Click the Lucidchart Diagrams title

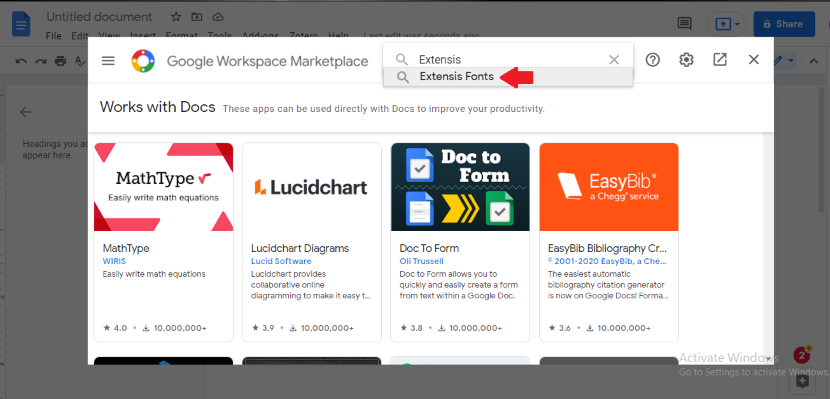coord(300,248)
